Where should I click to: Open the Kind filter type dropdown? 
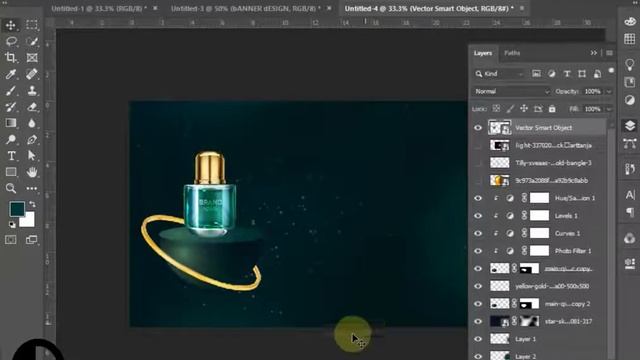pos(500,74)
